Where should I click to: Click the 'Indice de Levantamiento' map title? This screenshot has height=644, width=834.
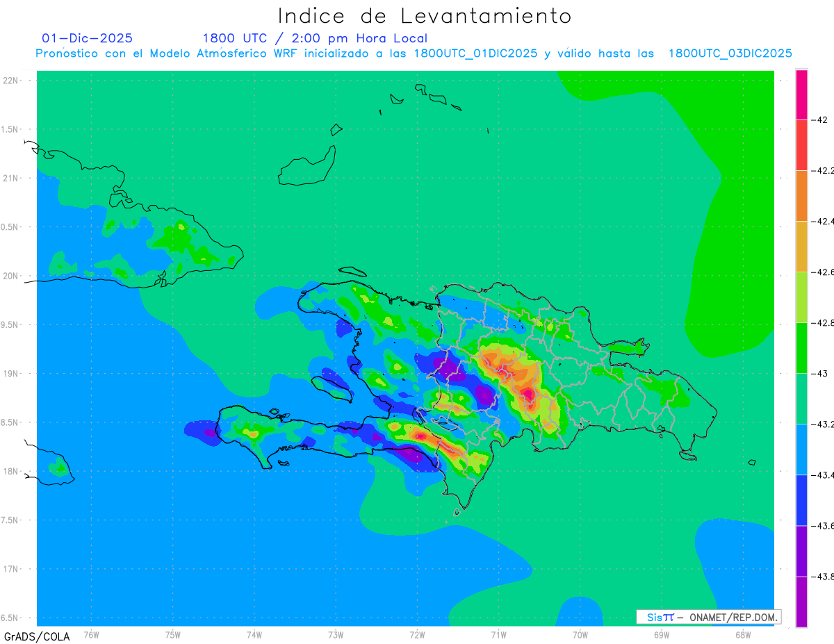pos(425,16)
